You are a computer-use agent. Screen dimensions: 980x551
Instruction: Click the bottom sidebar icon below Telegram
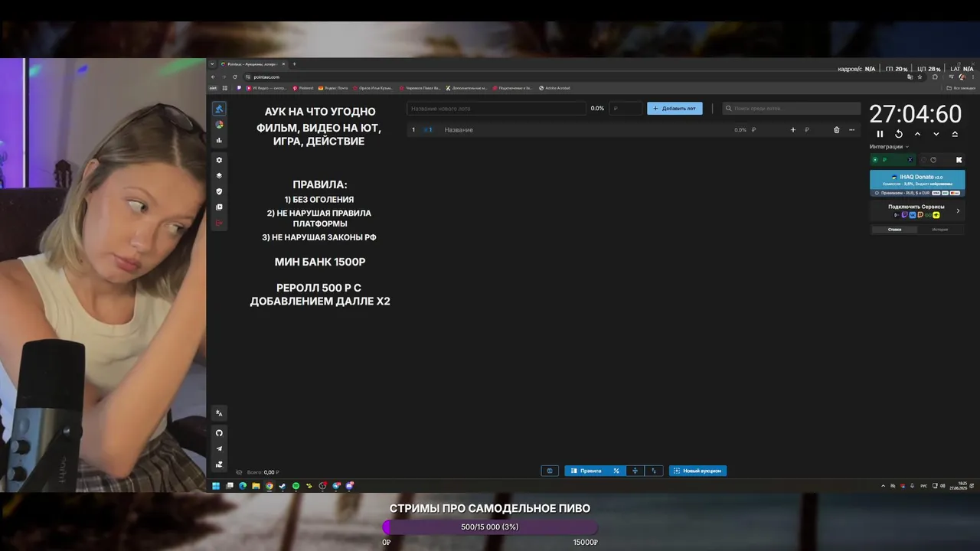pos(219,464)
